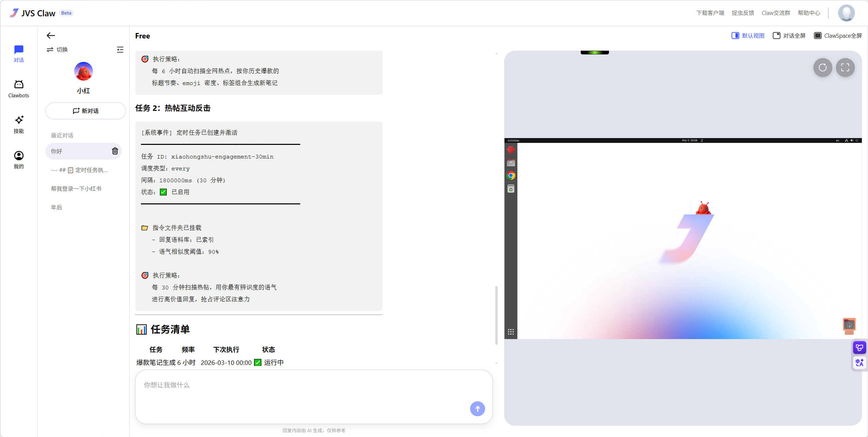This screenshot has height=437, width=868.
Task: Delete the 你好 conversation via trash icon
Action: click(115, 151)
